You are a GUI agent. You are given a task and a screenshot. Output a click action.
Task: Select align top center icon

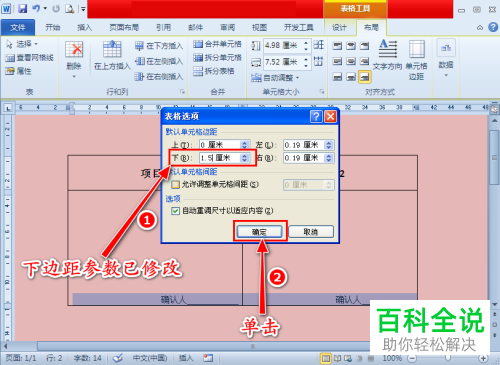coord(351,45)
